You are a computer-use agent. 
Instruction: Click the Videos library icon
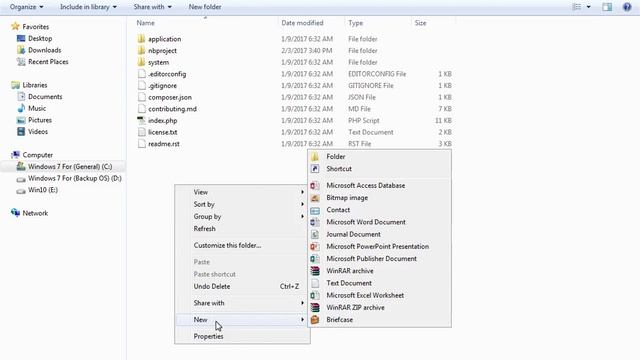coord(21,131)
